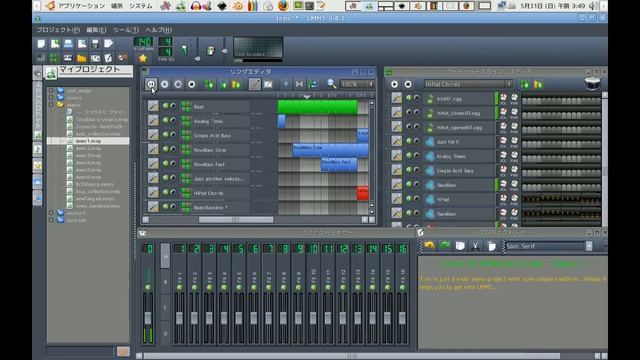Open the ヘルプ(H) menu
The width and height of the screenshot is (640, 360).
(x=158, y=30)
